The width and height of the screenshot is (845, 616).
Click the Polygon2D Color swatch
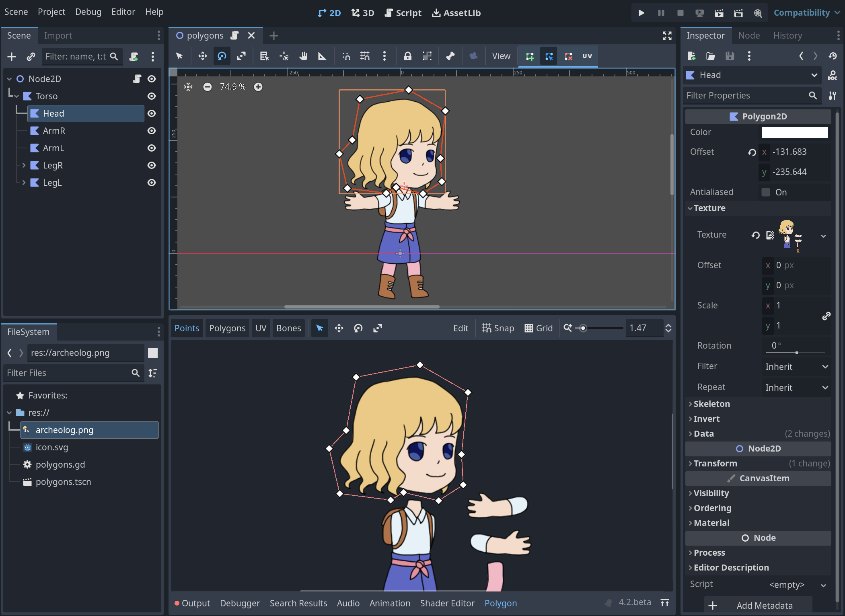pyautogui.click(x=794, y=132)
